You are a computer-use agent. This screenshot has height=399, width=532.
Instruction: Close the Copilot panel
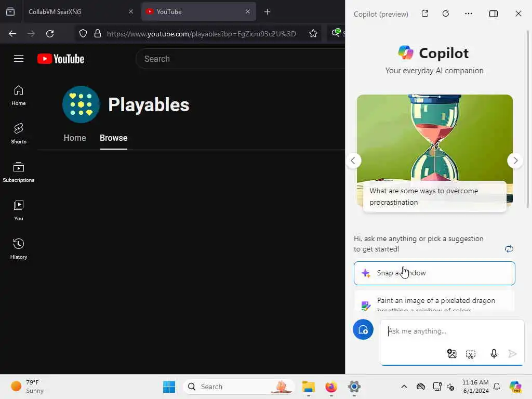point(518,14)
